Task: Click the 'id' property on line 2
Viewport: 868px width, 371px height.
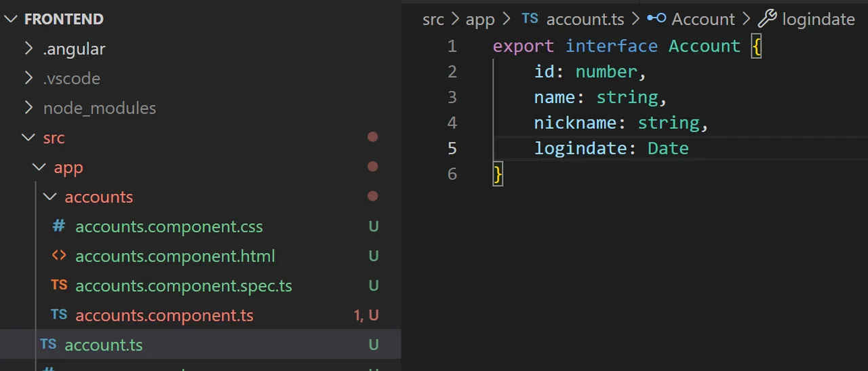Action: click(545, 72)
